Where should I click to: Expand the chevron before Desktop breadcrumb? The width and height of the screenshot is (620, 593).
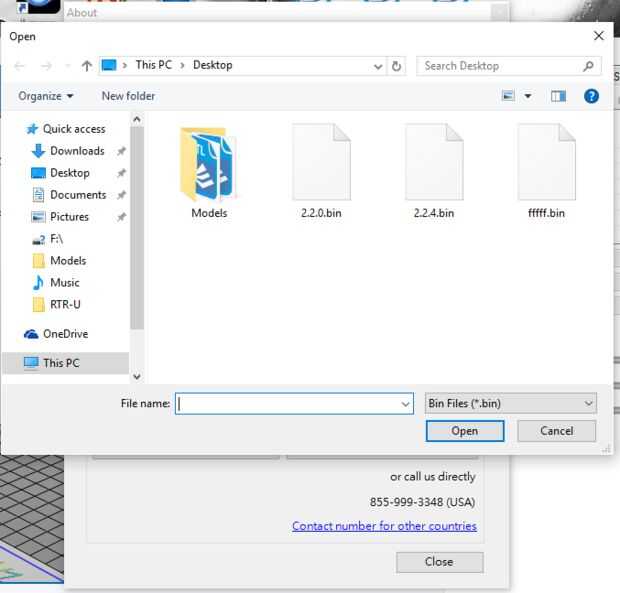182,66
